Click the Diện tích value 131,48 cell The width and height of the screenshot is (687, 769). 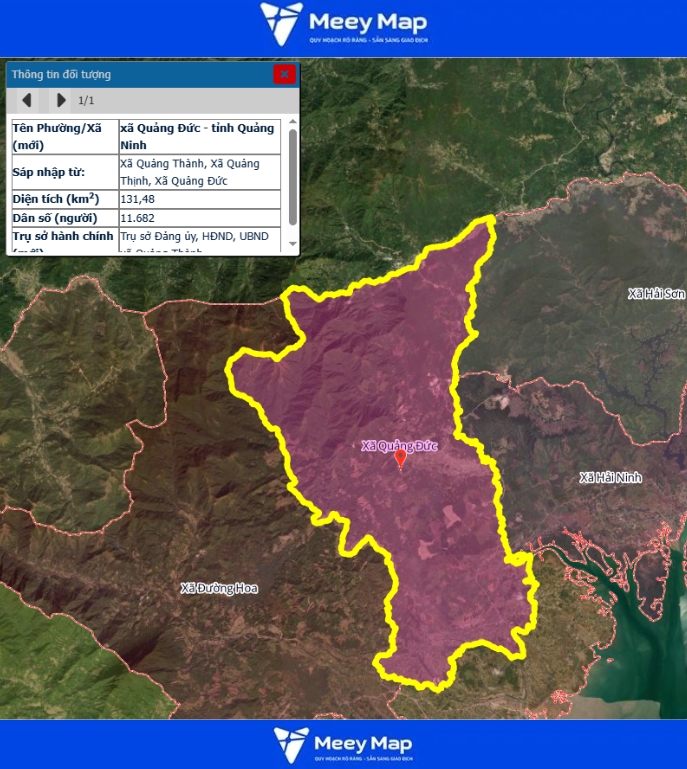click(199, 199)
